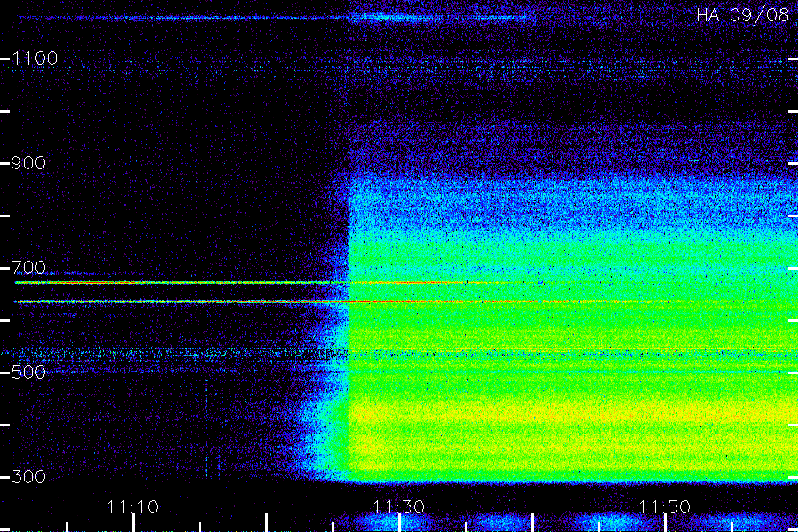
Task: Click the 1100 frequency axis label
Action: tap(35, 59)
